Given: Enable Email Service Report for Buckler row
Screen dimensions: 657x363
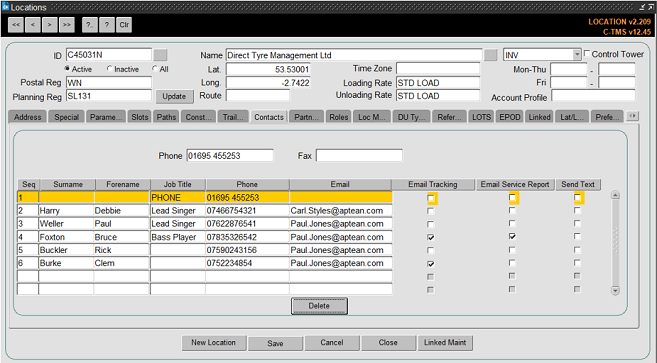Looking at the screenshot, I should pos(512,250).
